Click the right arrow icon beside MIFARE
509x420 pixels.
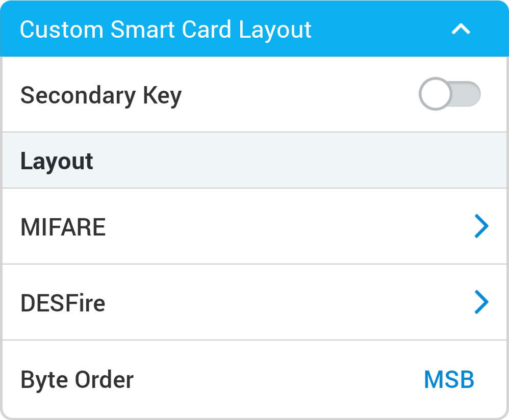481,226
